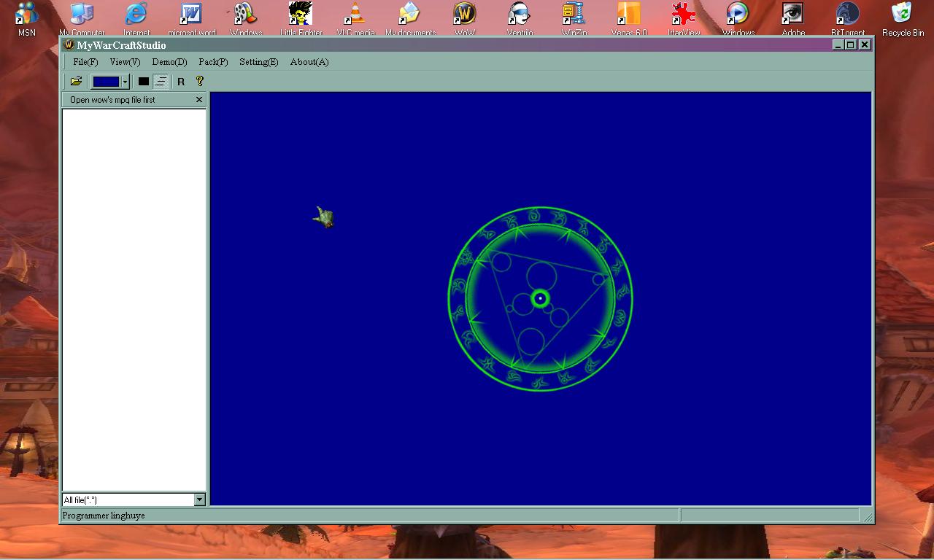934x560 pixels.
Task: Close the 'Open wow's mpq file first' panel
Action: (x=199, y=100)
